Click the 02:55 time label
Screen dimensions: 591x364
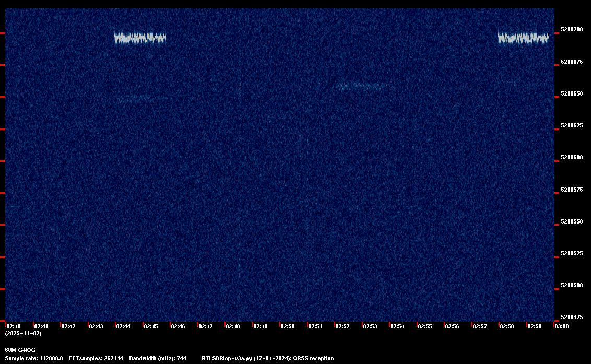click(x=425, y=326)
